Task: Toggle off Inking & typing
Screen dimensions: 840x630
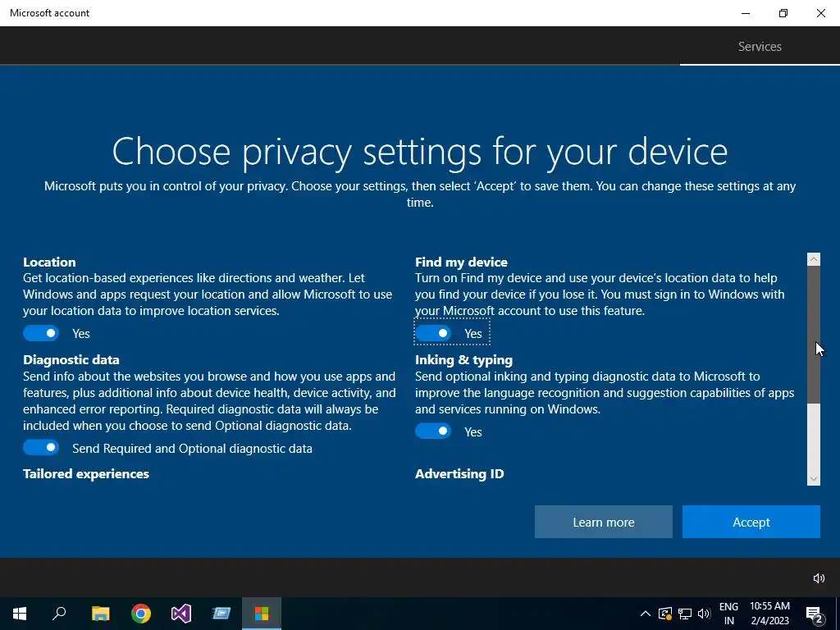Action: click(433, 431)
